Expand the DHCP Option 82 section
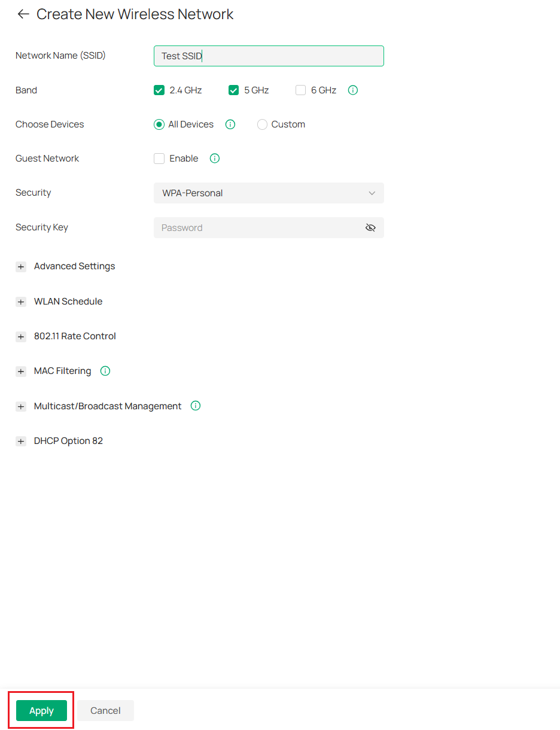Screen dimensions: 560x730 21,442
